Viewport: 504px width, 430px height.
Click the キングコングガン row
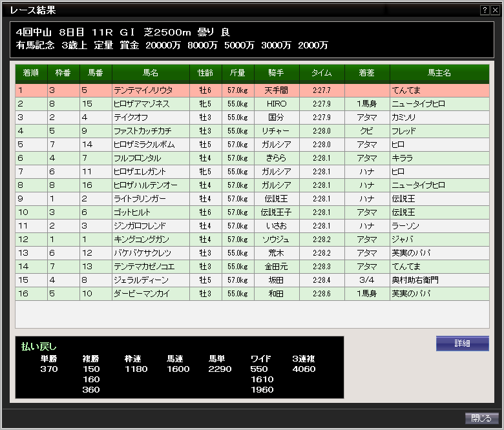click(x=140, y=240)
